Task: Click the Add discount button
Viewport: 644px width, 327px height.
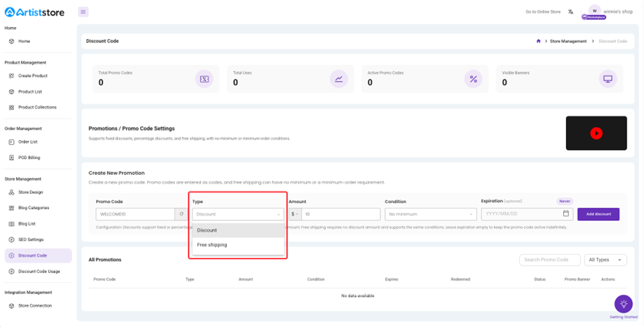Action: tap(599, 214)
